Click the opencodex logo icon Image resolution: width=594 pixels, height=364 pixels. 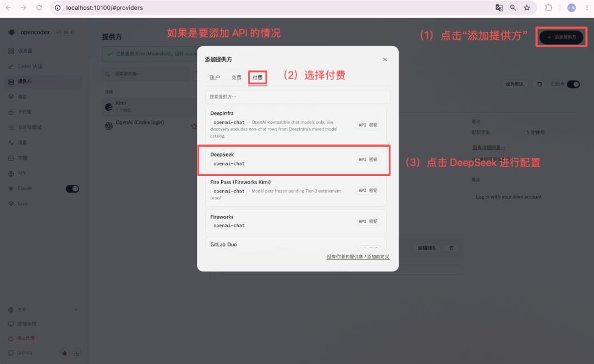point(12,32)
